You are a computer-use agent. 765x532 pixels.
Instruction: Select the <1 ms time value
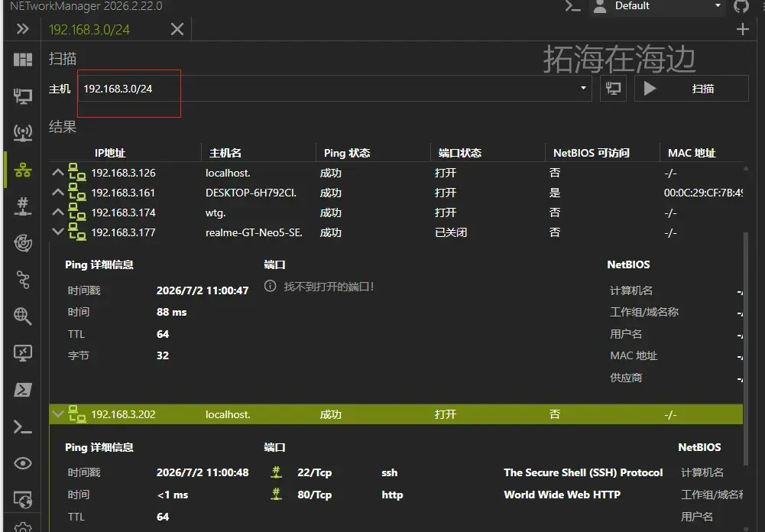173,495
